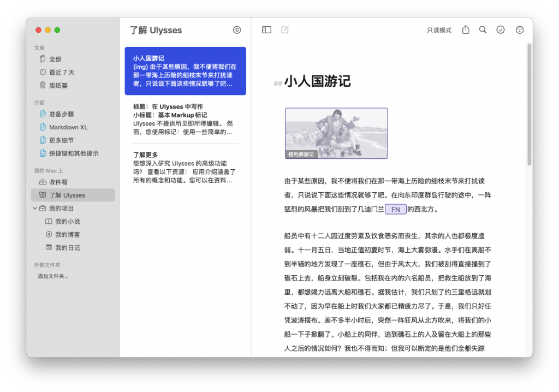Click the FN footnote tag
Image resolution: width=559 pixels, height=392 pixels.
[396, 209]
